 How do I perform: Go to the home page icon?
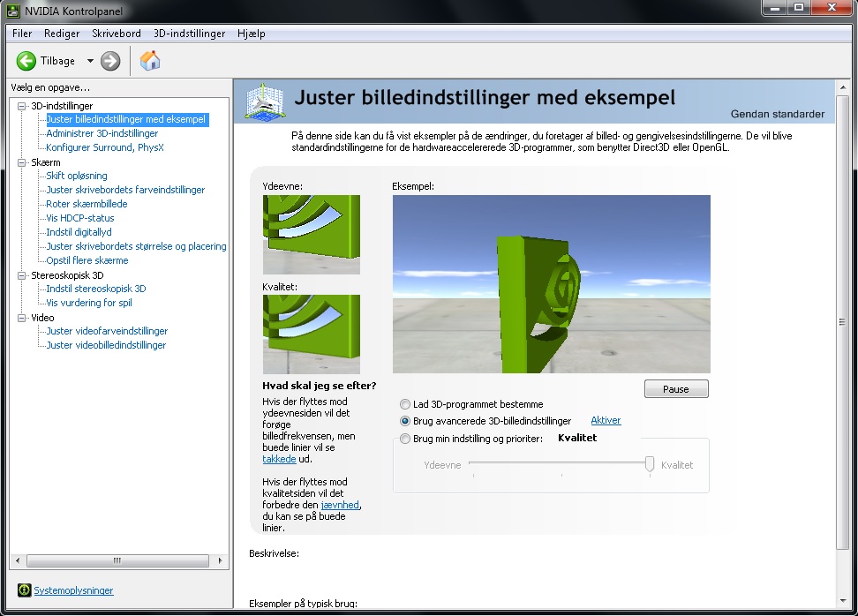click(x=150, y=61)
